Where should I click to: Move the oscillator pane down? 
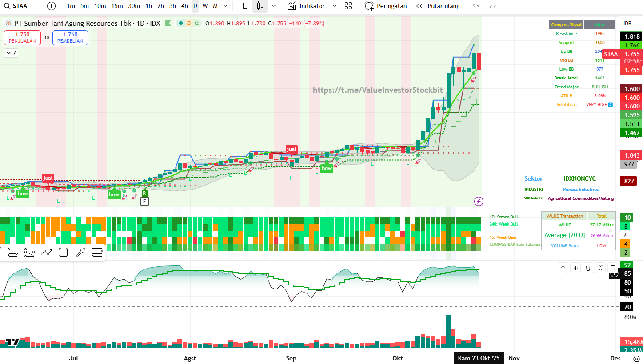coord(575,268)
